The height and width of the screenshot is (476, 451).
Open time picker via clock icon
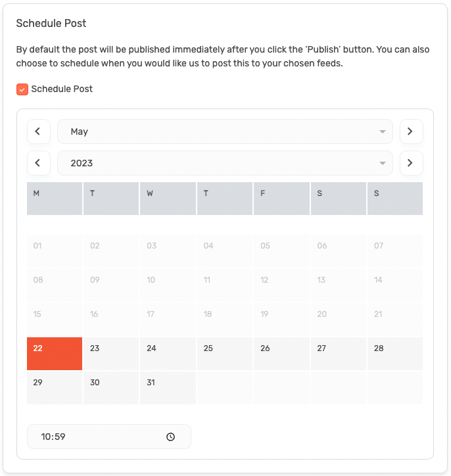[x=171, y=437]
